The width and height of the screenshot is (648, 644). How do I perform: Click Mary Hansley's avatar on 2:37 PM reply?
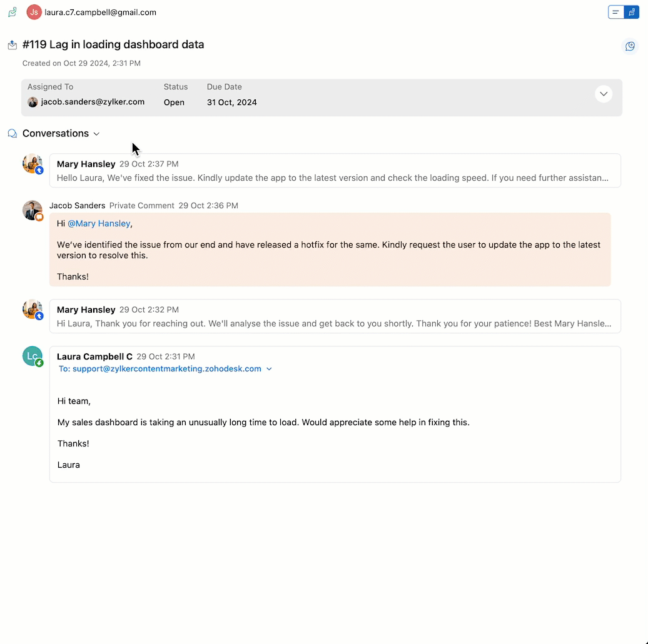pos(33,164)
